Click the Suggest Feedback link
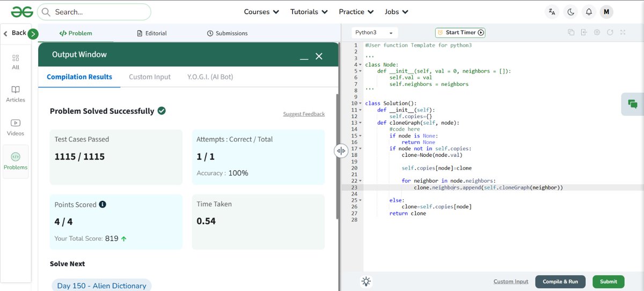644x291 pixels. tap(304, 114)
